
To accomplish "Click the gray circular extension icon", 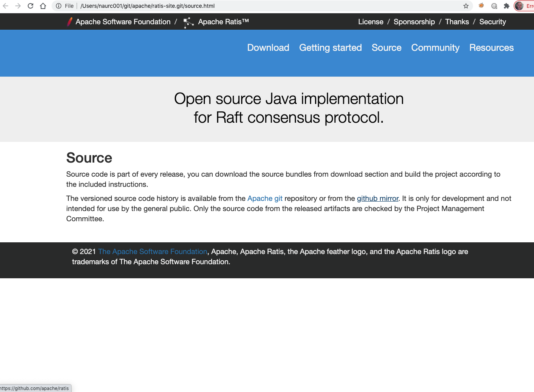I will [494, 6].
